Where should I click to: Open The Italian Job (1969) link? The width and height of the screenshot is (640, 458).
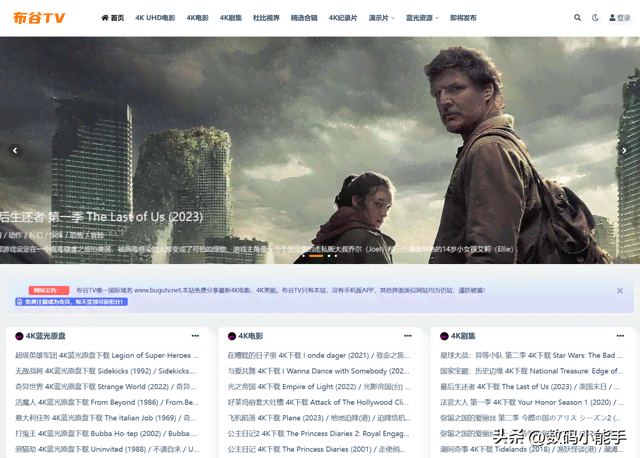[x=105, y=418]
